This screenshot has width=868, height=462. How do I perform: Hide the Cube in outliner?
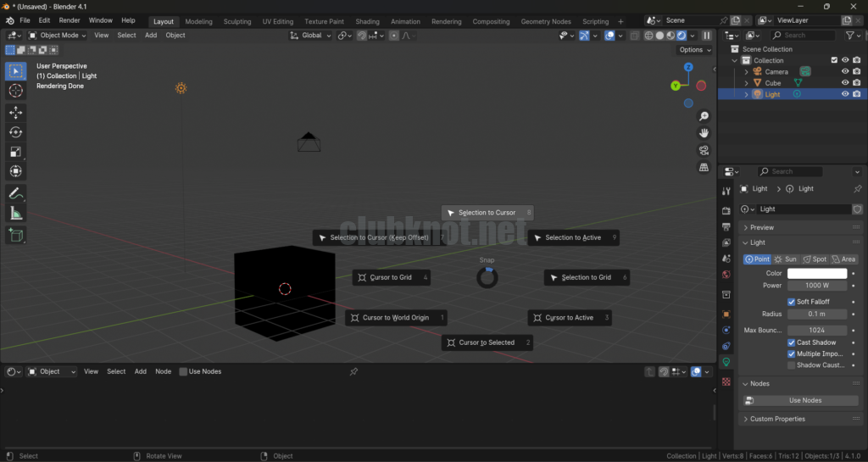[x=844, y=83]
